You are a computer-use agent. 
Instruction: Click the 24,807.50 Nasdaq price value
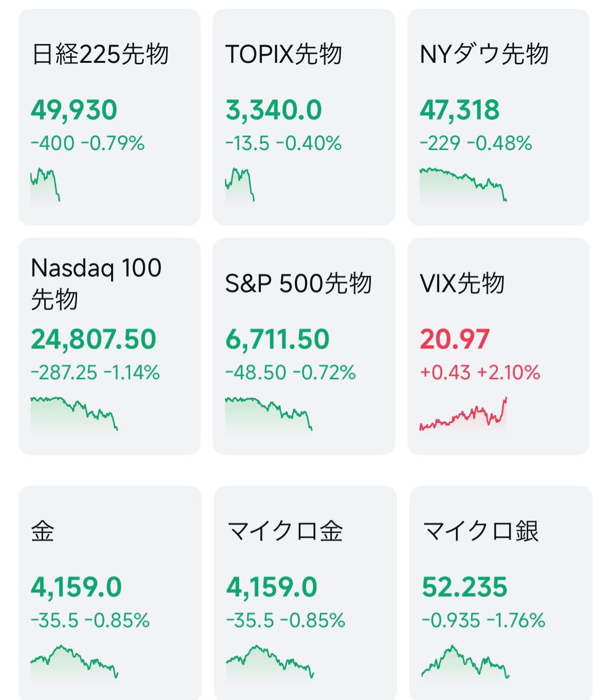click(93, 339)
